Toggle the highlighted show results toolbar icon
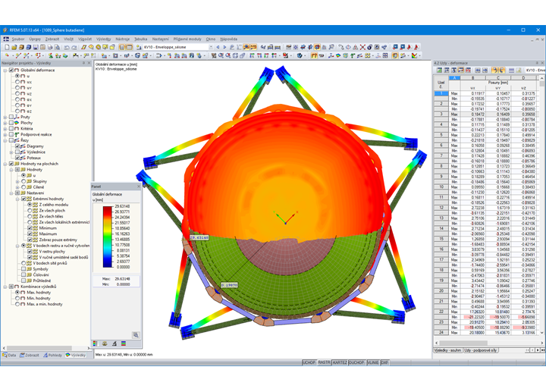The width and height of the screenshot is (546, 392). [x=246, y=47]
